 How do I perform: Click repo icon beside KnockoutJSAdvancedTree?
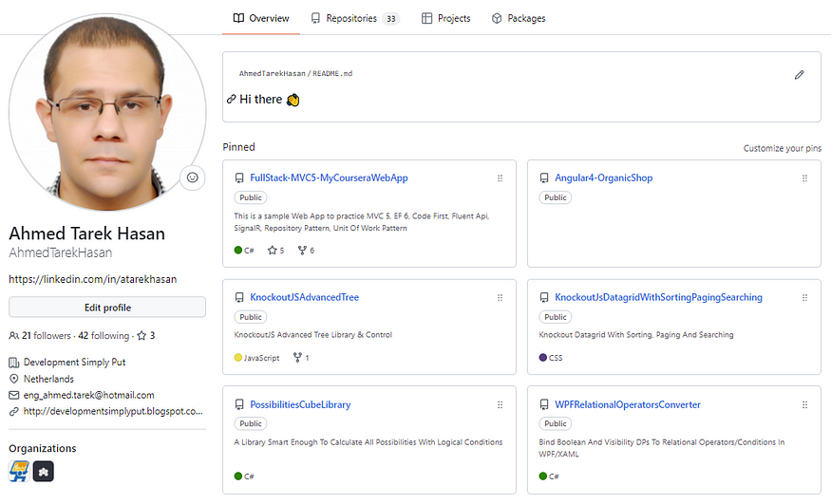(239, 297)
